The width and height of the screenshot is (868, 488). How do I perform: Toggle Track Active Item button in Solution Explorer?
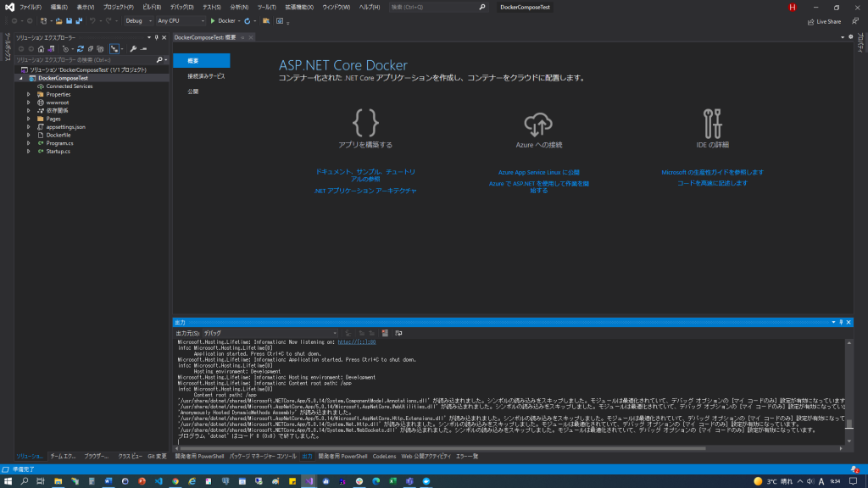click(x=114, y=48)
